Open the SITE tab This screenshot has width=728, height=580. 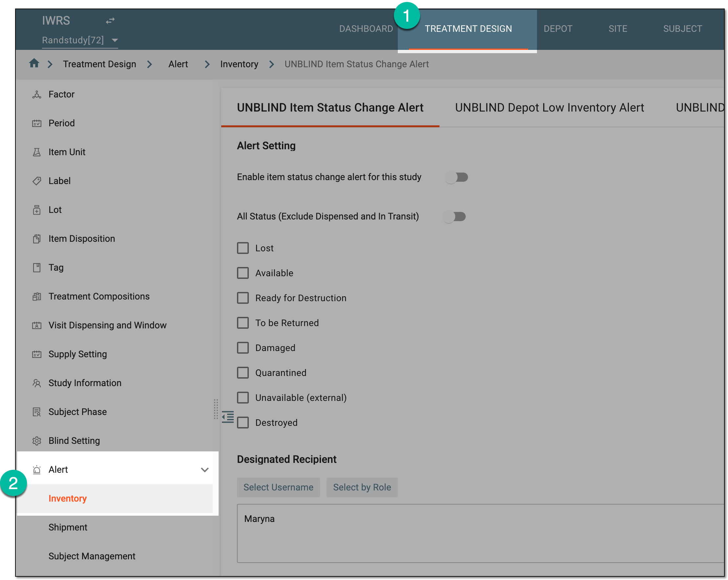click(618, 29)
